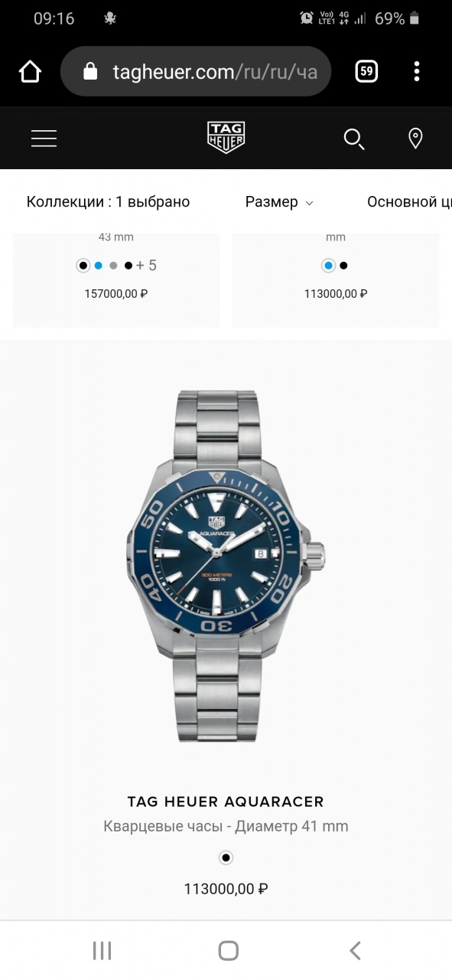
Task: Select the black color option under Aquaracer 41 mm
Action: click(x=226, y=857)
